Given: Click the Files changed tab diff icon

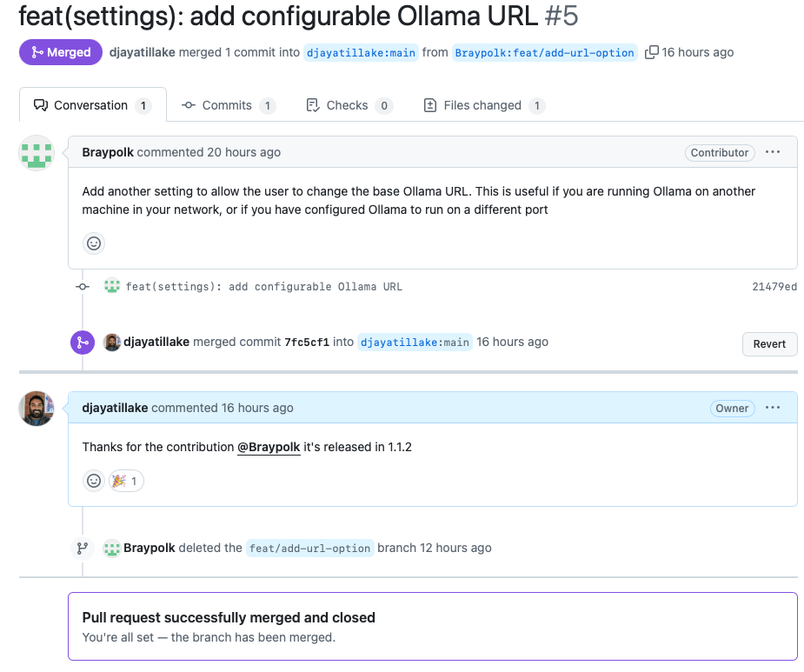Looking at the screenshot, I should (x=429, y=105).
